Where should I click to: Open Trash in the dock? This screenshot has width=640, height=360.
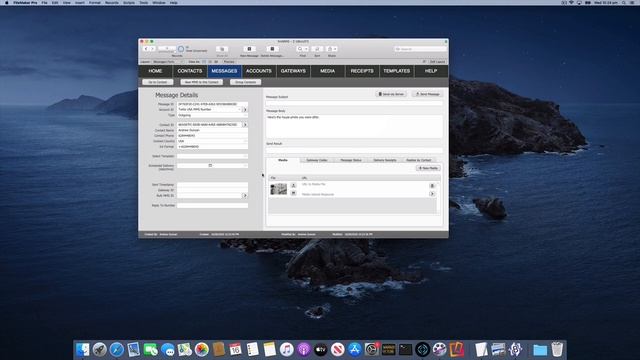click(557, 350)
